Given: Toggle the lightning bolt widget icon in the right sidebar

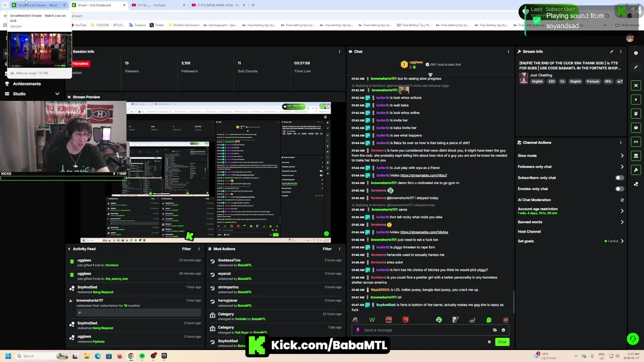Looking at the screenshot, I should pos(636,100).
